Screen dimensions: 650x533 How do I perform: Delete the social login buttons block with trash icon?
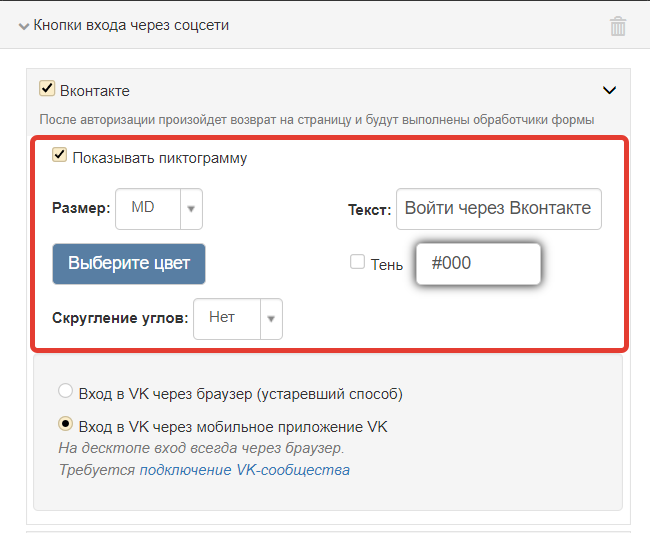617,26
